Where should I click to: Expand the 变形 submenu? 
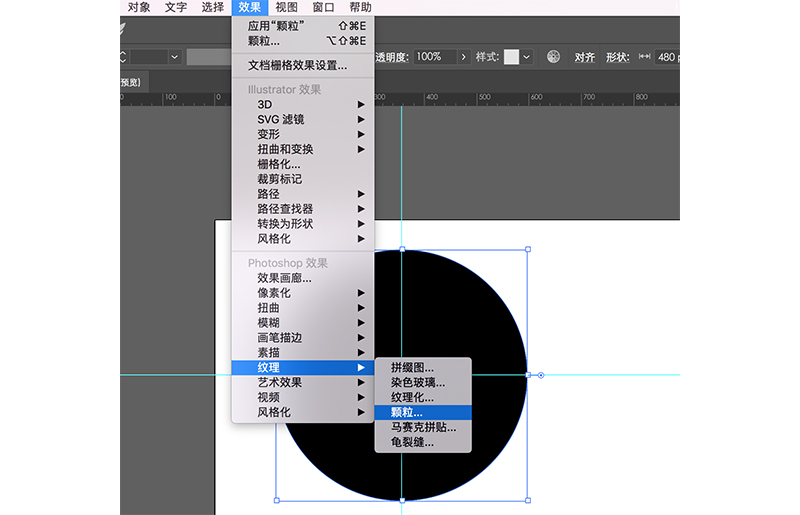click(303, 134)
